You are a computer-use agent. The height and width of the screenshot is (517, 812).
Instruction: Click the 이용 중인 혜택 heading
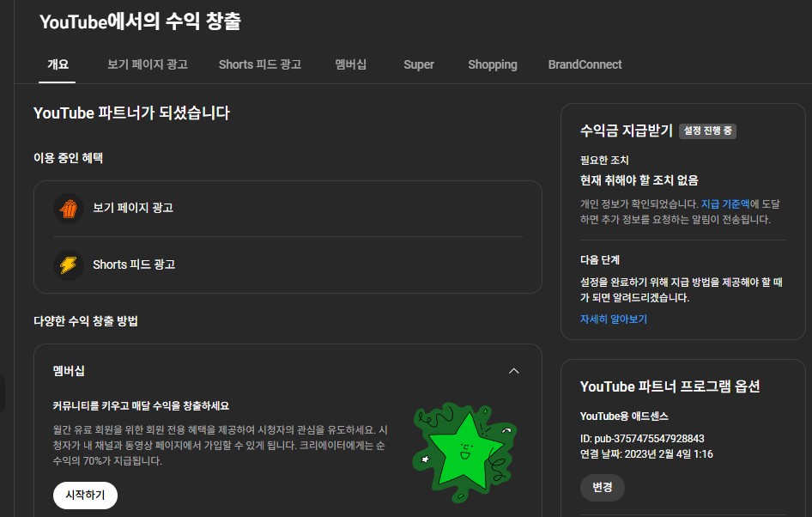[69, 158]
